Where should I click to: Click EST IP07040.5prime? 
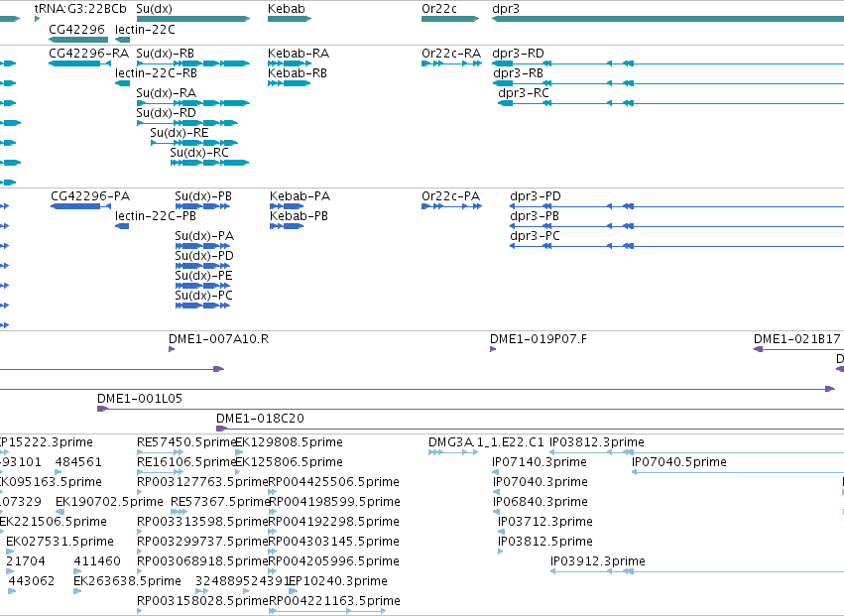679,462
